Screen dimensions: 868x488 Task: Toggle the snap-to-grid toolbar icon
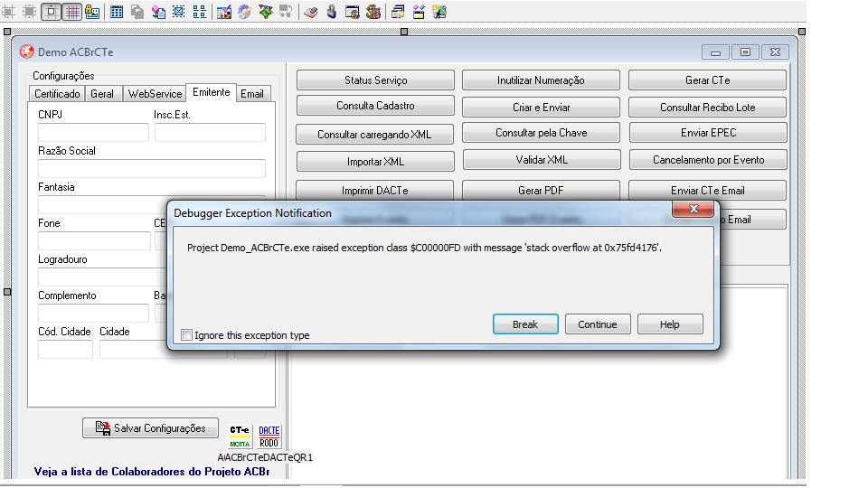coord(72,12)
